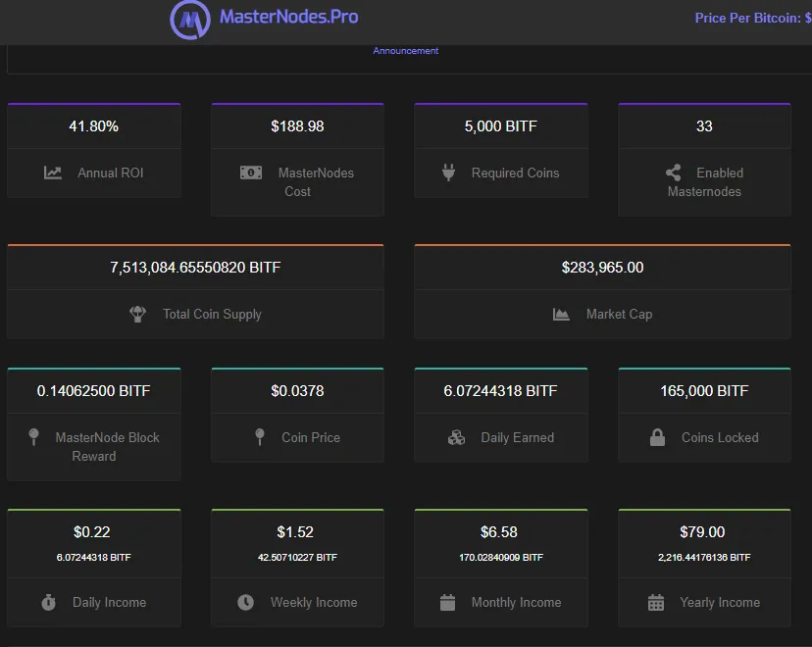Click the MasterNode Block Reward pin icon
This screenshot has width=812, height=647.
33,437
